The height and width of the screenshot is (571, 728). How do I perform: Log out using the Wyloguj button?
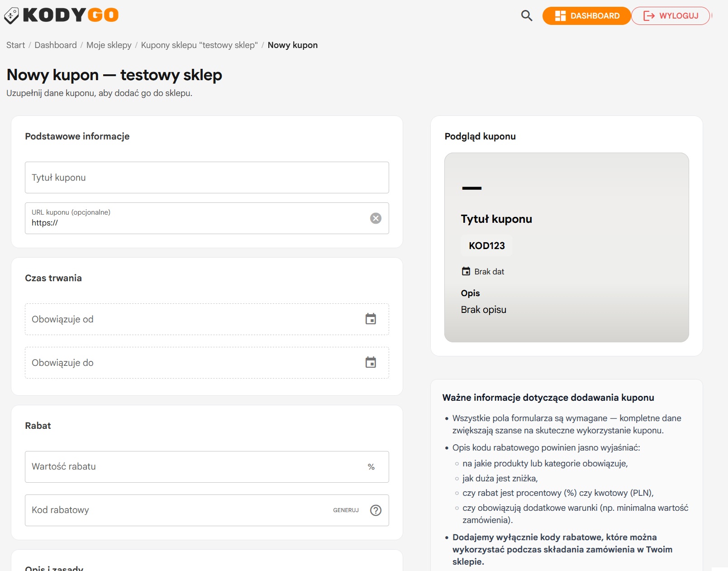[x=671, y=16]
